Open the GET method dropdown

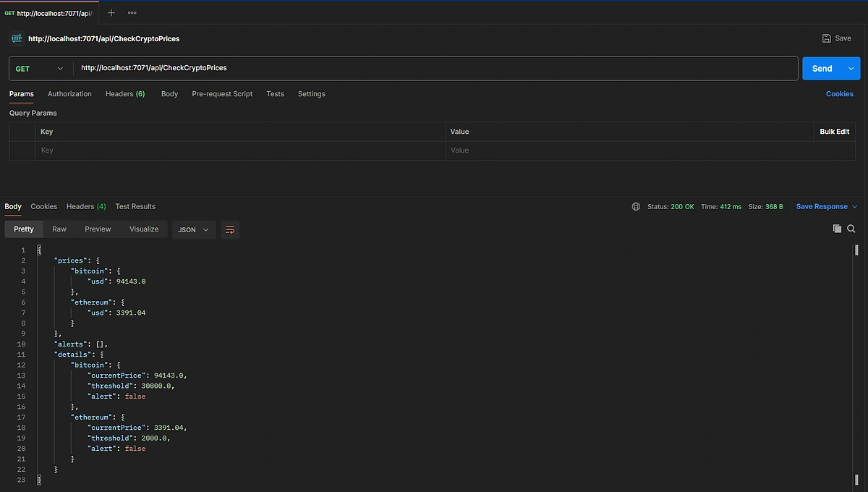point(40,68)
